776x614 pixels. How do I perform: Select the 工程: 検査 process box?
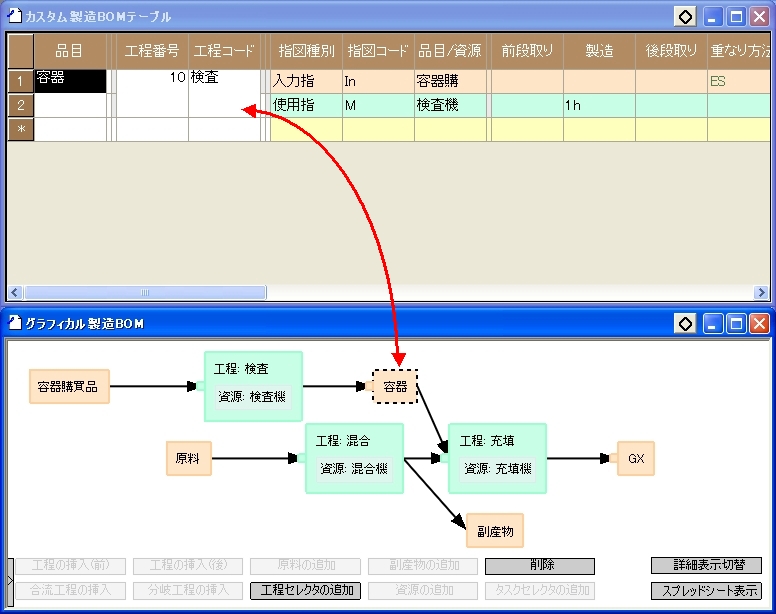tap(253, 369)
